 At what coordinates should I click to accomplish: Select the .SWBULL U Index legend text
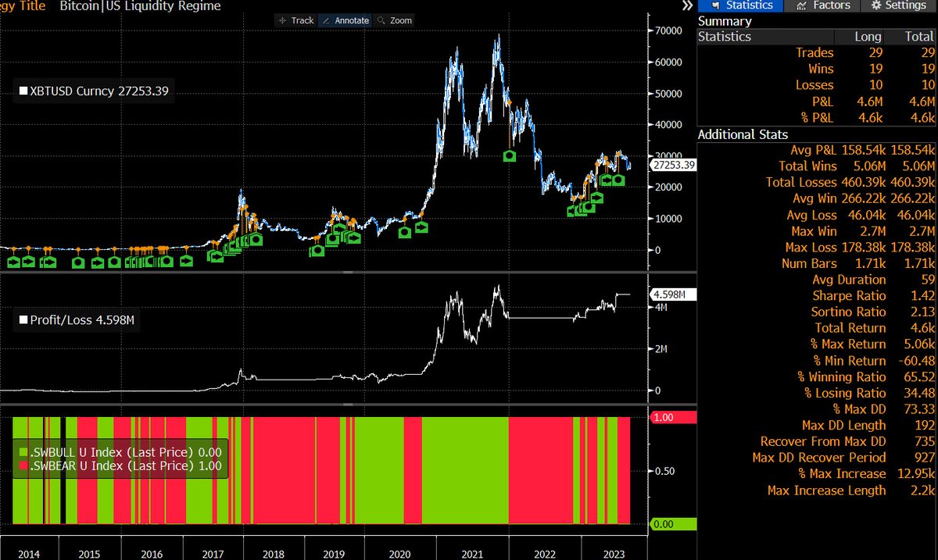124,452
